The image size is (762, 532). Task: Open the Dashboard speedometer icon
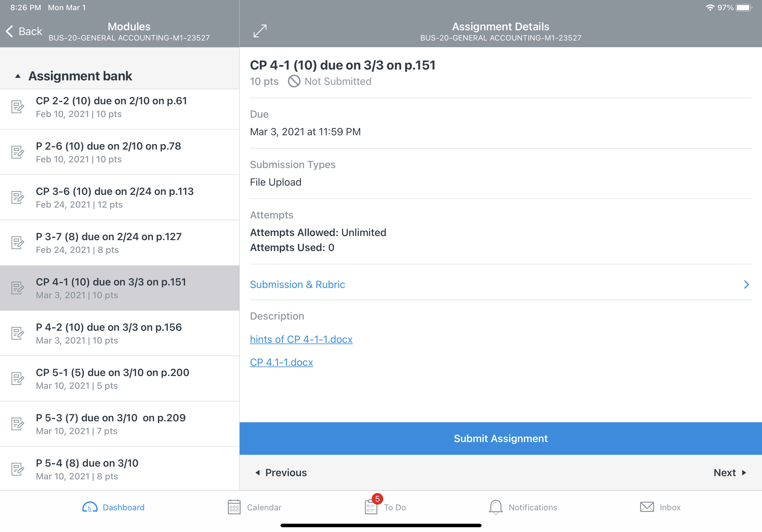click(x=90, y=507)
